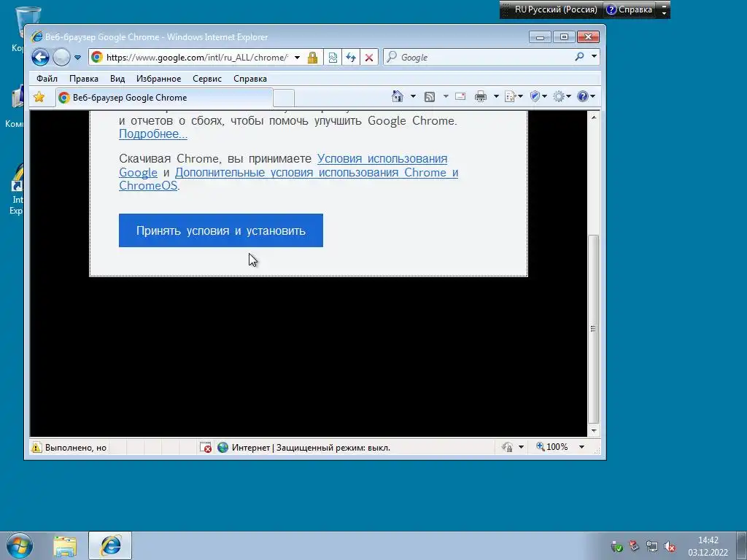Click the RSS feeds icon
The width and height of the screenshot is (747, 560).
click(x=430, y=97)
